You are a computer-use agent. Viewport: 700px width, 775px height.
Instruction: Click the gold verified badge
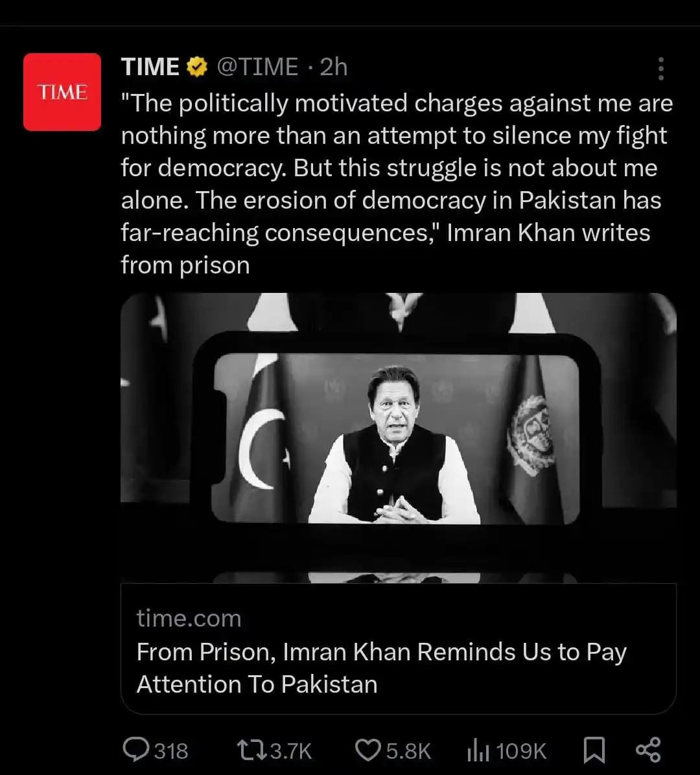197,67
